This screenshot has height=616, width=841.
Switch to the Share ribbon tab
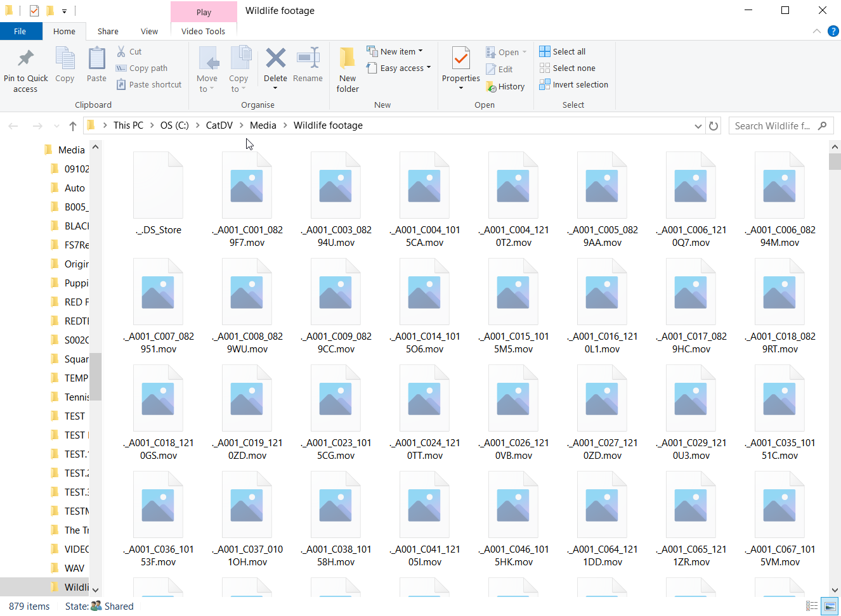[108, 31]
